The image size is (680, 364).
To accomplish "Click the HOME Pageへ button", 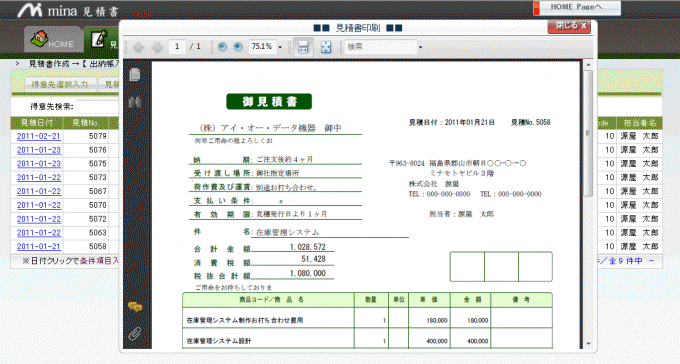I will (x=577, y=7).
